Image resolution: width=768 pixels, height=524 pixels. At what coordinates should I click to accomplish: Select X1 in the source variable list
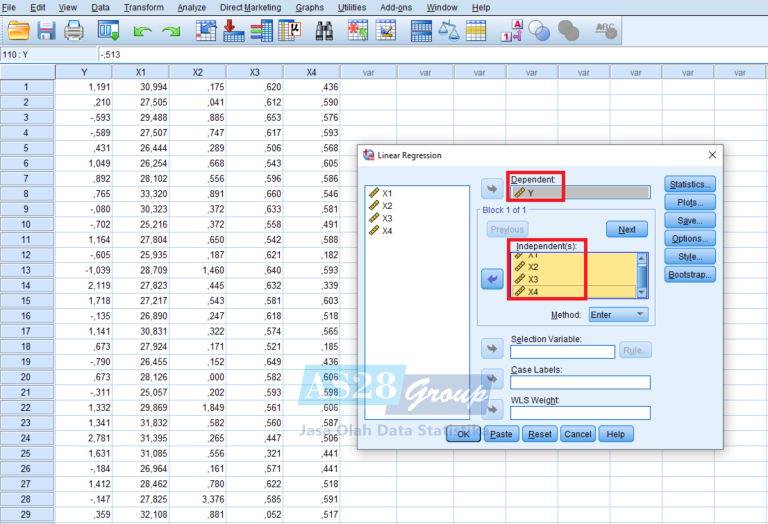pyautogui.click(x=386, y=193)
